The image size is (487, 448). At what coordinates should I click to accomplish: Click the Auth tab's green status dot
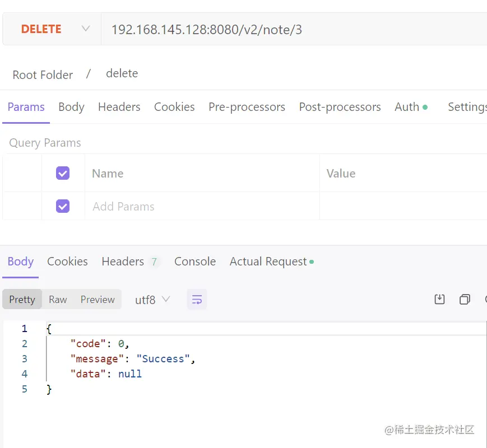[425, 107]
